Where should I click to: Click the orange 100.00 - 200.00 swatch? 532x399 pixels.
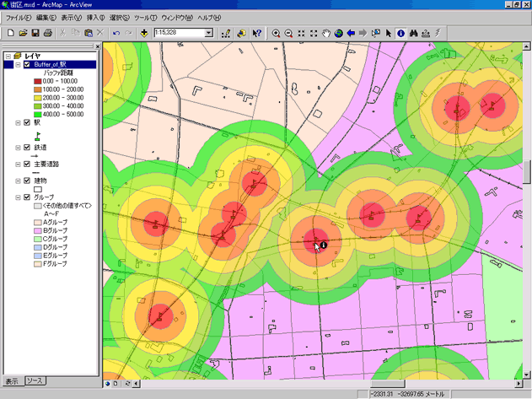[38, 89]
